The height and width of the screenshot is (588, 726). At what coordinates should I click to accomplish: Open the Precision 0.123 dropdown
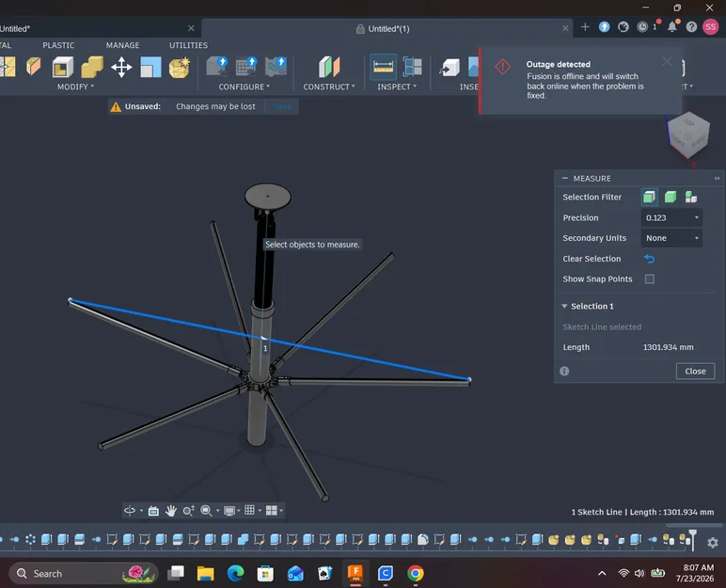coord(671,217)
